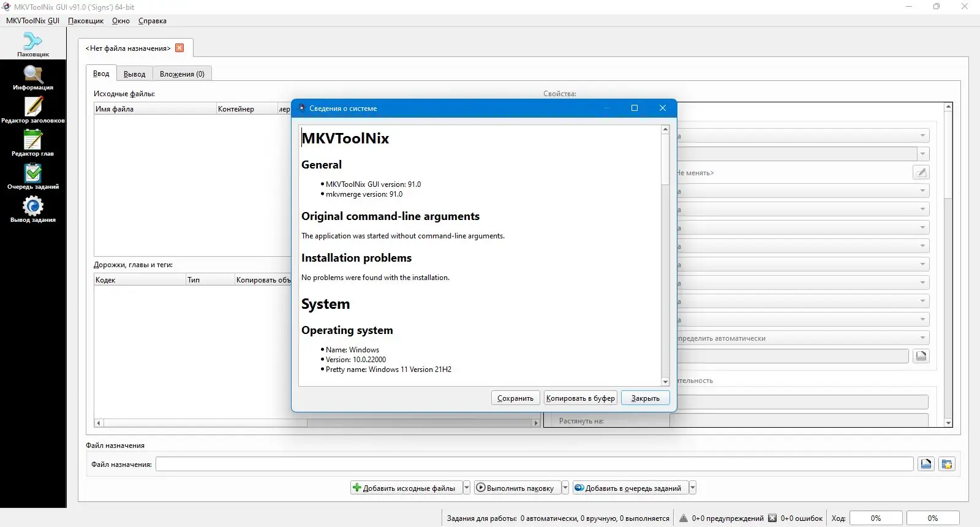Open Справка menu
This screenshot has width=980, height=527.
[x=153, y=21]
